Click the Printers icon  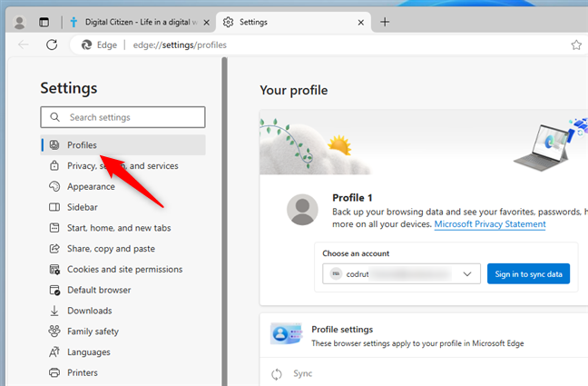click(x=54, y=372)
